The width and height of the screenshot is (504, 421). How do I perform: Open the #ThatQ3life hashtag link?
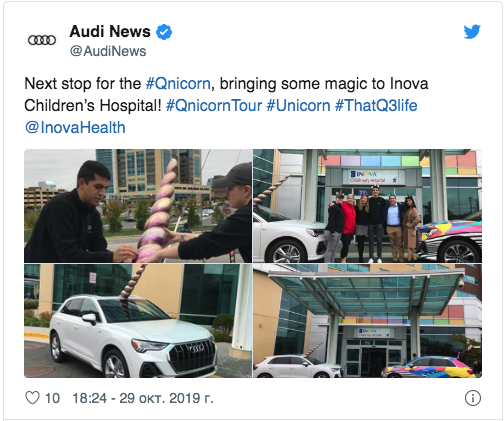376,106
